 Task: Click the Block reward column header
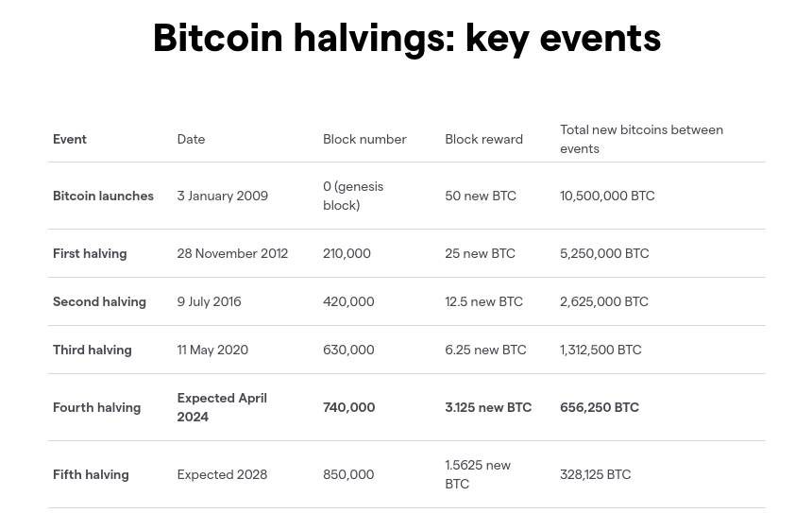(483, 140)
